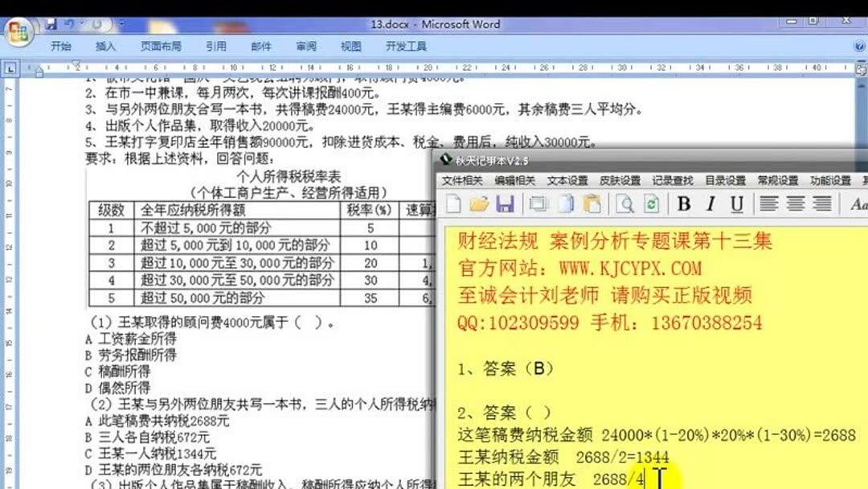The width and height of the screenshot is (868, 489).
Task: Switch to the 插入 ribbon tab
Action: [x=105, y=46]
